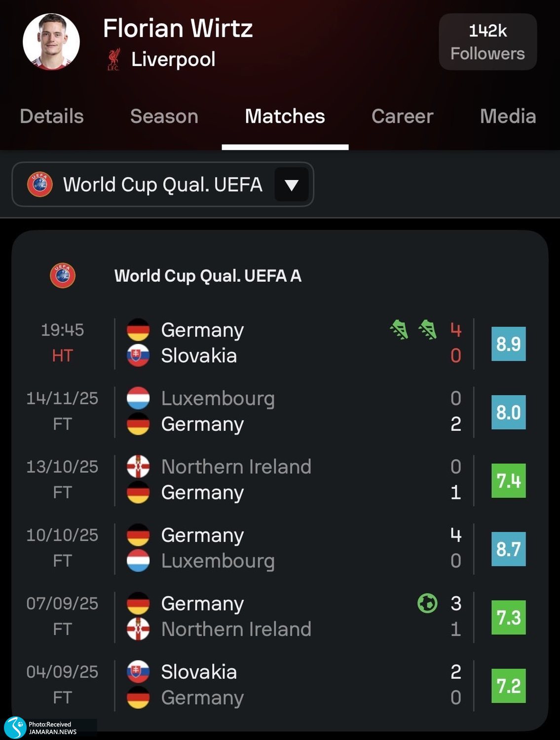Go to the Media tab

coord(508,116)
